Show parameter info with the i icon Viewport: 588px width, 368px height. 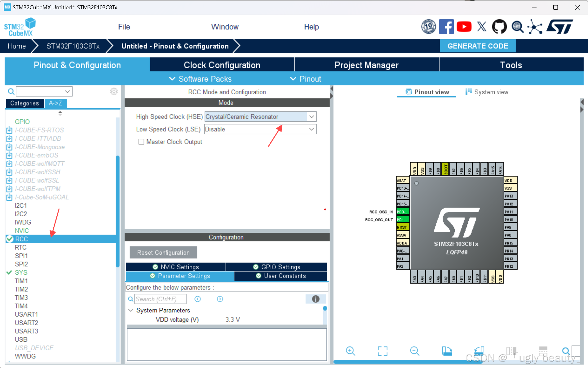click(x=316, y=299)
